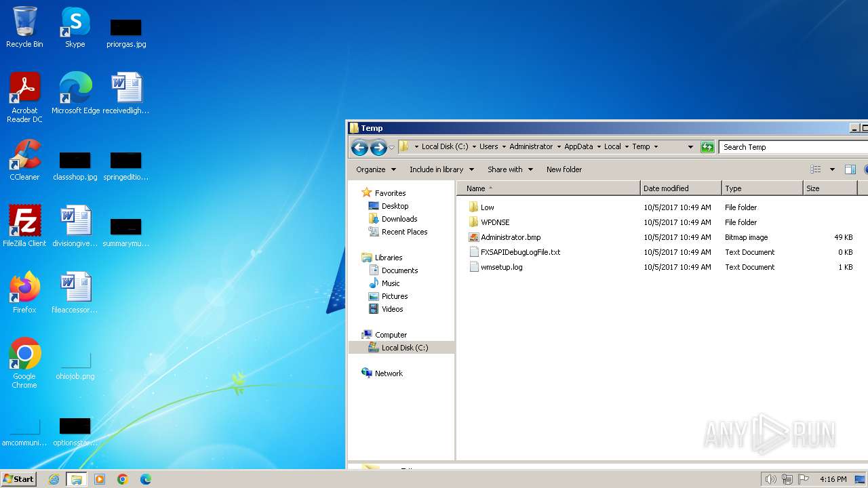Expand the Temp breadcrumb arrow

pyautogui.click(x=656, y=147)
